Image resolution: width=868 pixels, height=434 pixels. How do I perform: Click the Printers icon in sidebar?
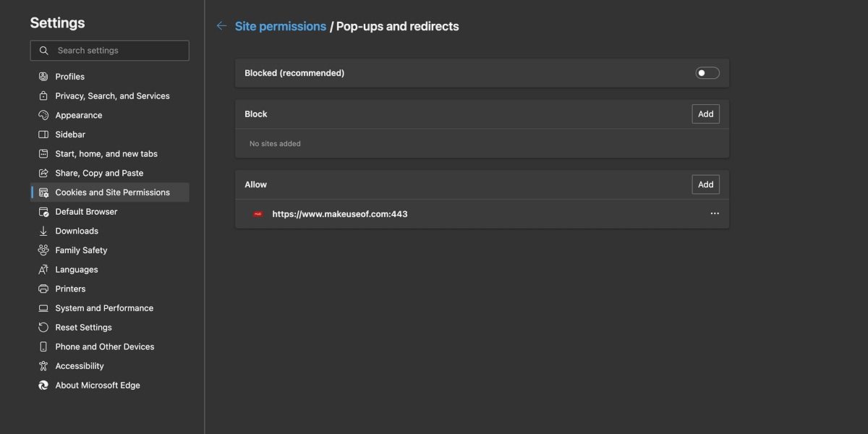(43, 288)
